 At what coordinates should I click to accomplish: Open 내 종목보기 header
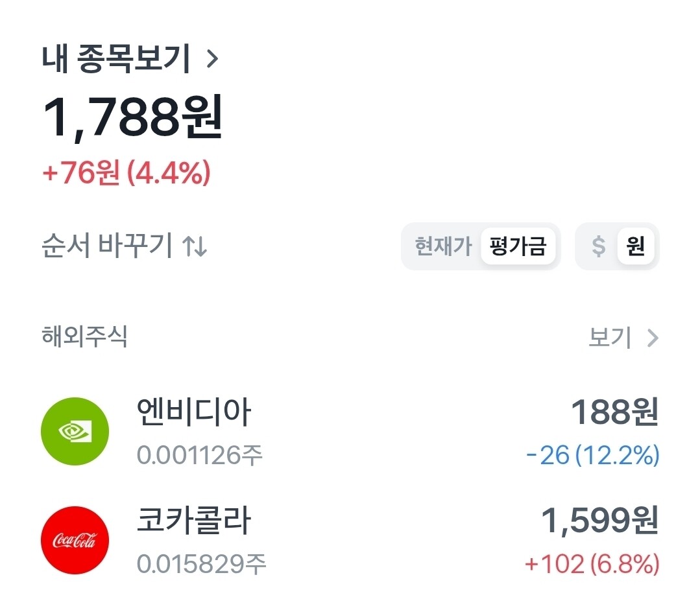130,58
